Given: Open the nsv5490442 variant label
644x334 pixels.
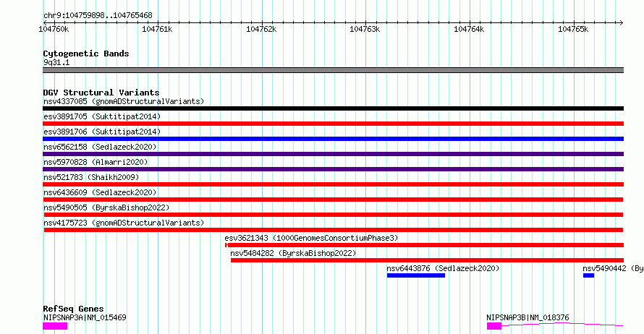Looking at the screenshot, I should point(613,268).
